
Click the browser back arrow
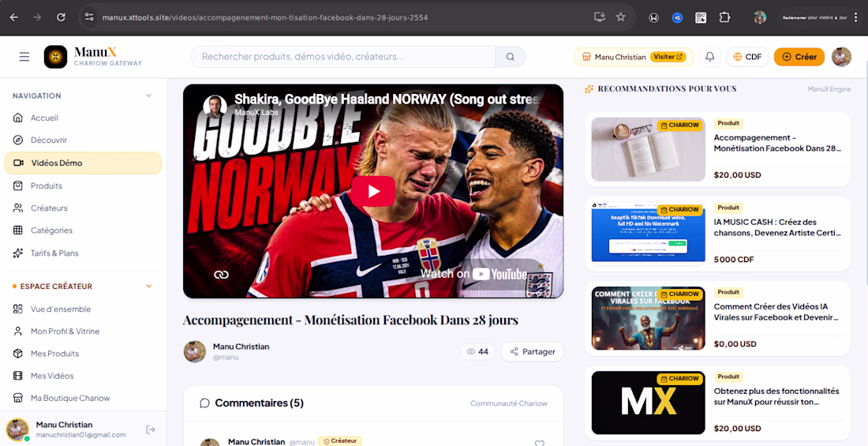pyautogui.click(x=14, y=17)
